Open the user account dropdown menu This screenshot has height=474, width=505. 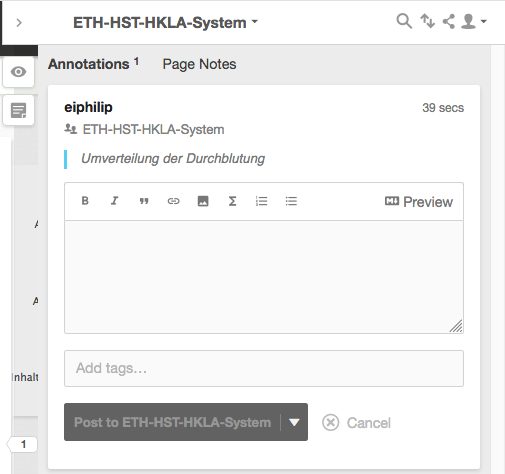point(474,21)
